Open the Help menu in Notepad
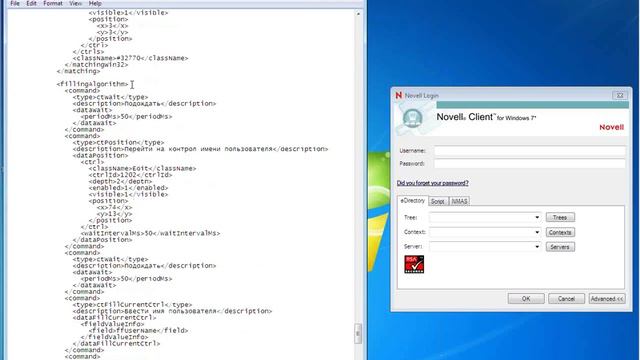The image size is (640, 360). [x=95, y=3]
